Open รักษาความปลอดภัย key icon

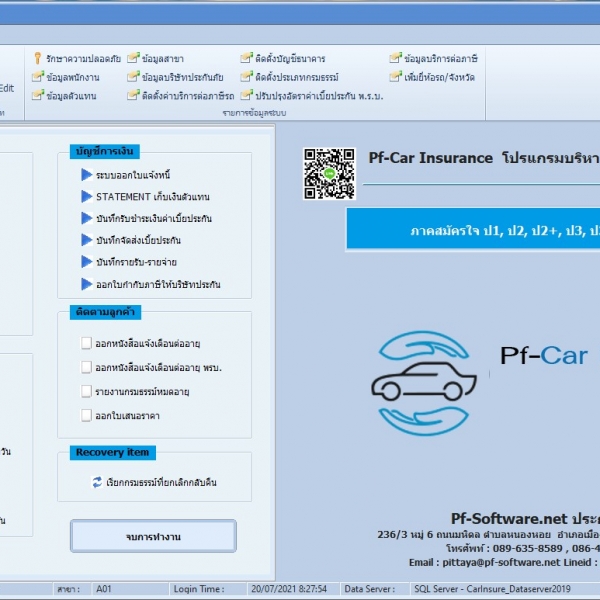click(x=38, y=58)
